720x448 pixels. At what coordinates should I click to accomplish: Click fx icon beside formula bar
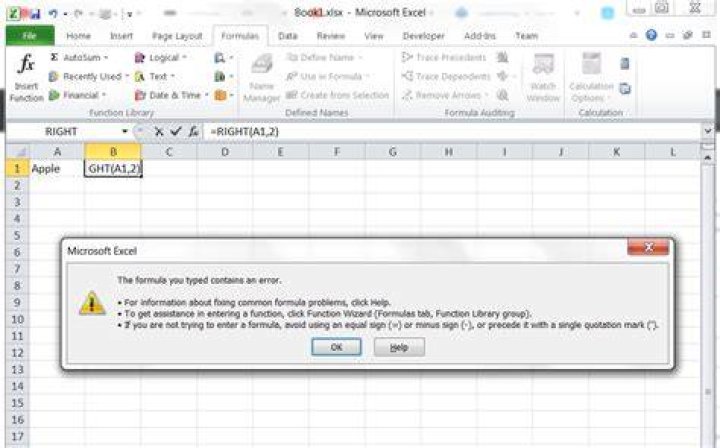194,132
